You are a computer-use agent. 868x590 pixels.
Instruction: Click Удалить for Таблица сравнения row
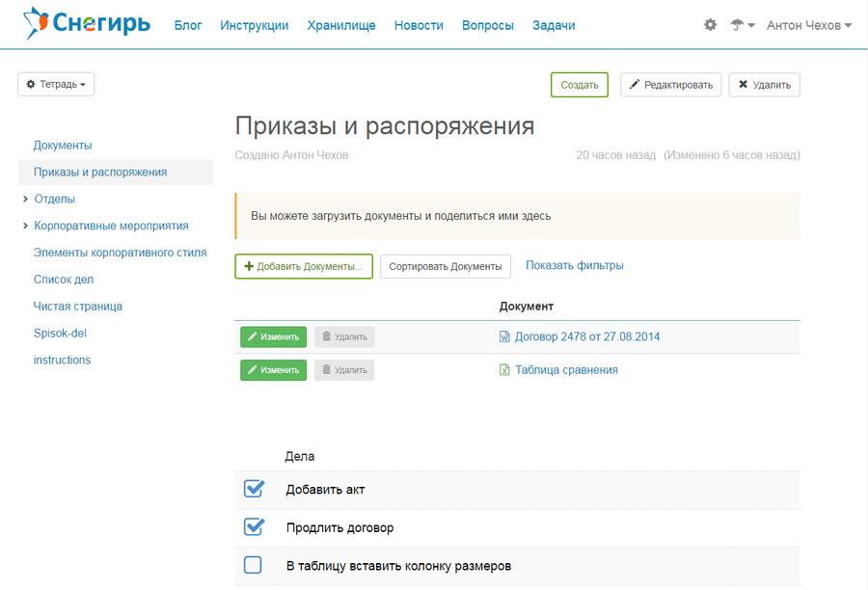pyautogui.click(x=344, y=370)
